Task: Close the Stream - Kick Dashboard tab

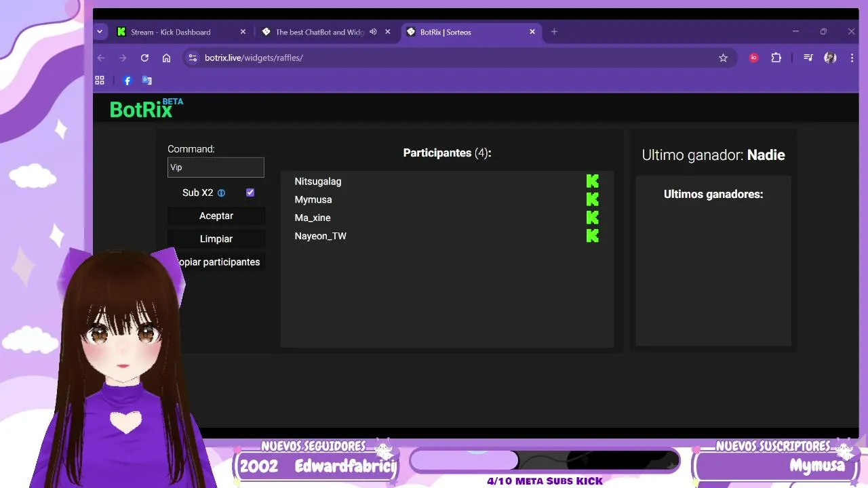Action: tap(243, 32)
